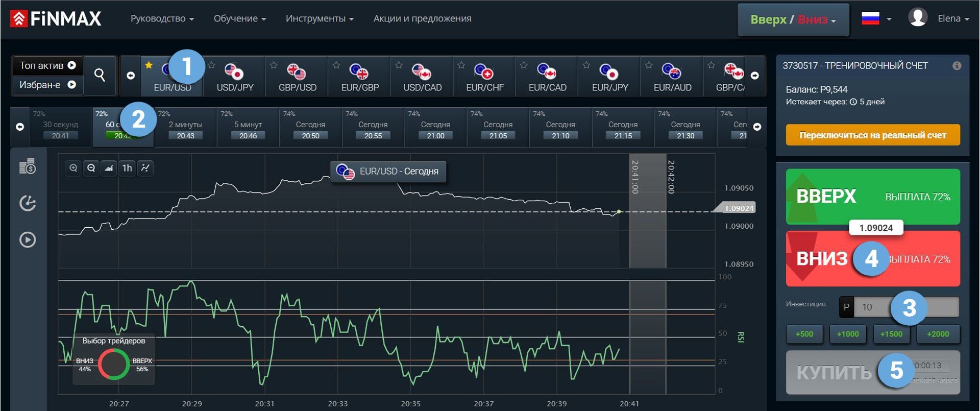The image size is (980, 411).
Task: Add +2000 to investment
Action: coord(938,334)
